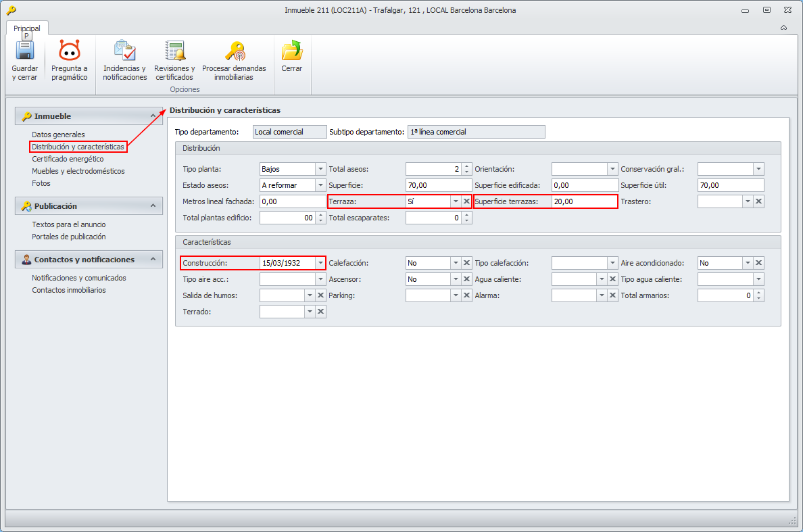Click the Superficie terrazas input field
The width and height of the screenshot is (803, 532).
(583, 201)
